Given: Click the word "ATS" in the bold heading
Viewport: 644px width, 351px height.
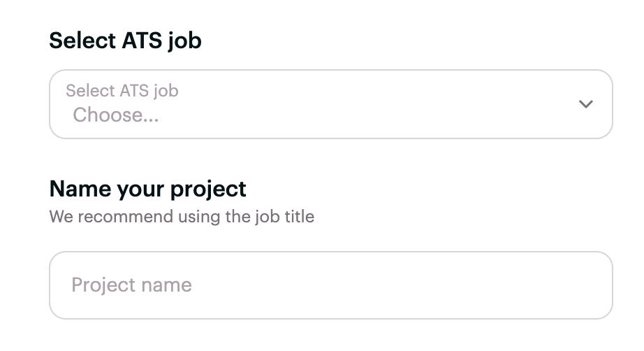Looking at the screenshot, I should pyautogui.click(x=139, y=41).
